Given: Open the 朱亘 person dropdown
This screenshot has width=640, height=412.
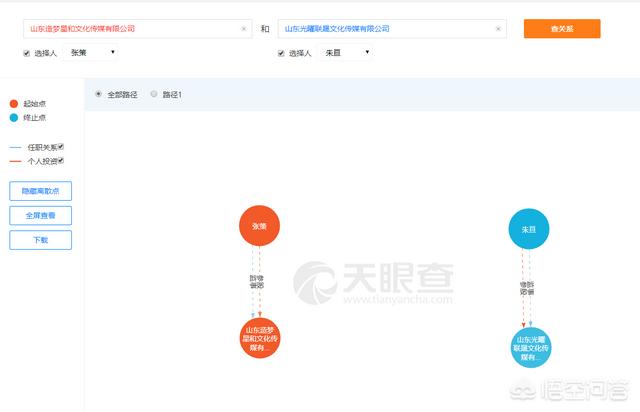Looking at the screenshot, I should (x=346, y=52).
